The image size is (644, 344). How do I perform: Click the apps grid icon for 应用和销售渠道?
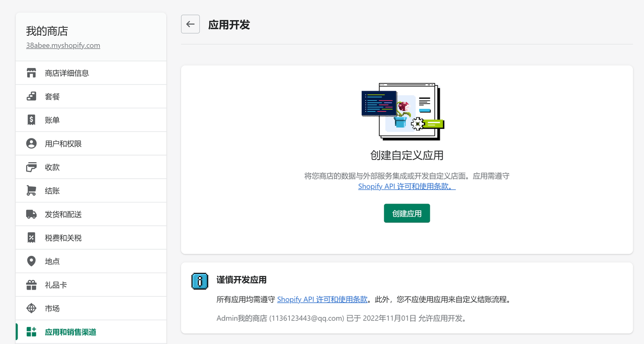click(31, 332)
